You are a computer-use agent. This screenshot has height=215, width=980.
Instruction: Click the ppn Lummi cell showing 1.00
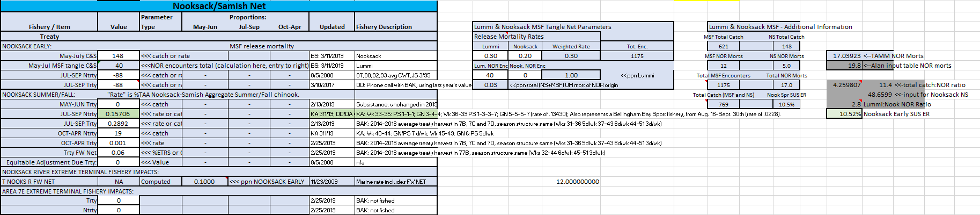coord(571,75)
